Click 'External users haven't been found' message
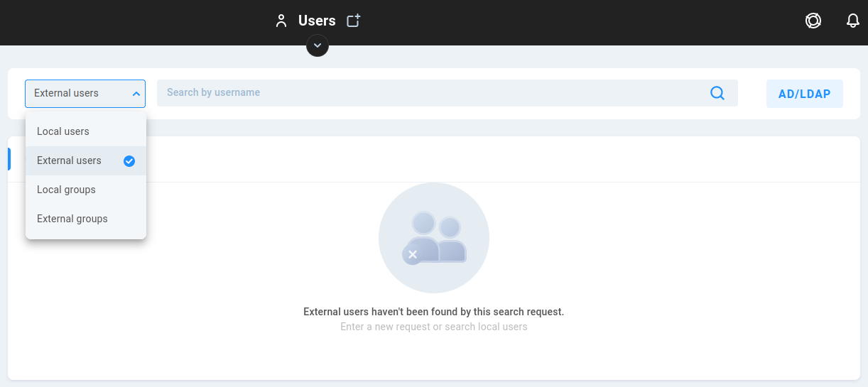The width and height of the screenshot is (868, 387). pyautogui.click(x=434, y=312)
